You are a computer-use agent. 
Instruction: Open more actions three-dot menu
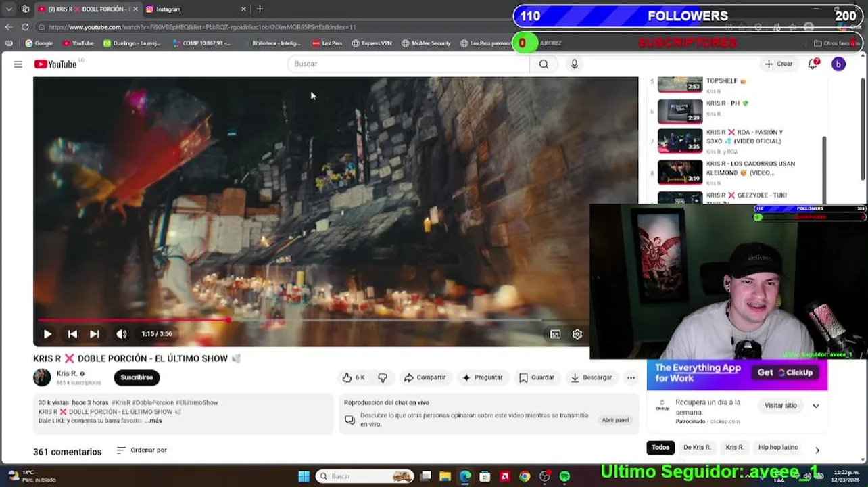[x=631, y=377]
